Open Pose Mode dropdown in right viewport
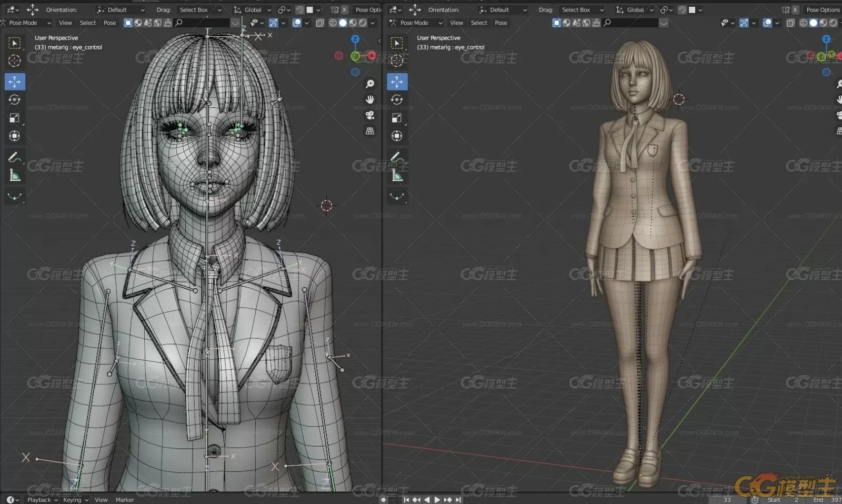The height and width of the screenshot is (504, 842). coord(416,23)
